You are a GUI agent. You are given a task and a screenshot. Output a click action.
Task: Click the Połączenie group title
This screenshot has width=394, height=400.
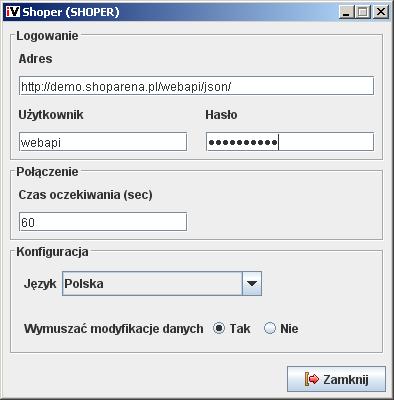coord(47,172)
